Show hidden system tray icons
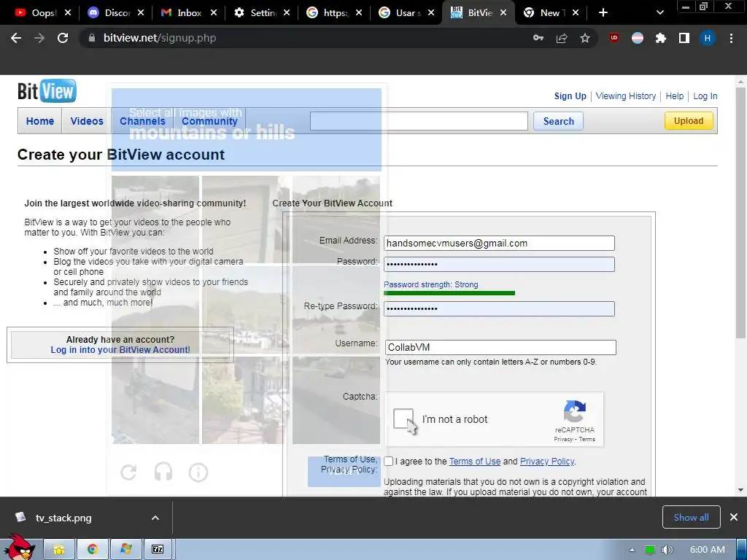The image size is (747, 560). pos(632,550)
